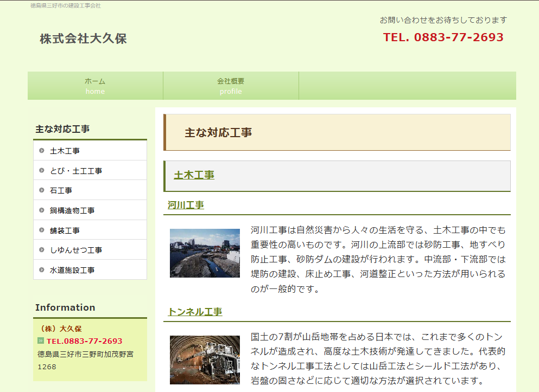
Task: Click the bullet icon beside 石工事
Action: pos(42,190)
